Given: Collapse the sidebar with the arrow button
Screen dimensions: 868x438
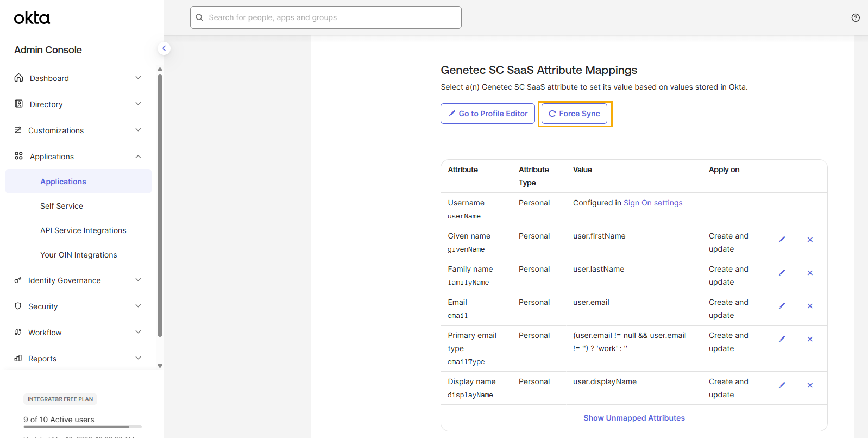Looking at the screenshot, I should pyautogui.click(x=164, y=48).
